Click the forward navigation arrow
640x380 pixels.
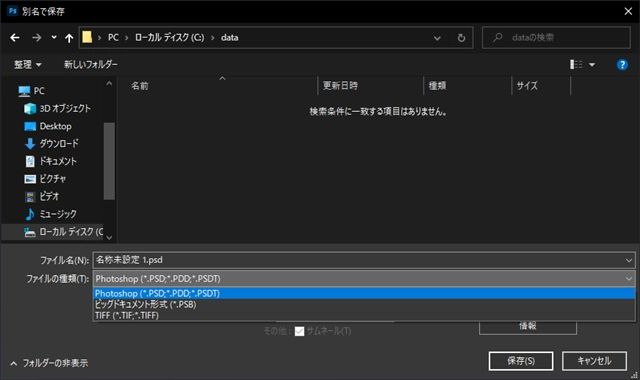point(37,38)
